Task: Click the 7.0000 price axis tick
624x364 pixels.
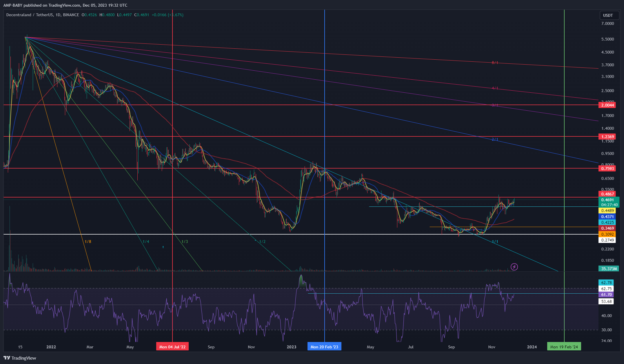Action: pos(607,23)
